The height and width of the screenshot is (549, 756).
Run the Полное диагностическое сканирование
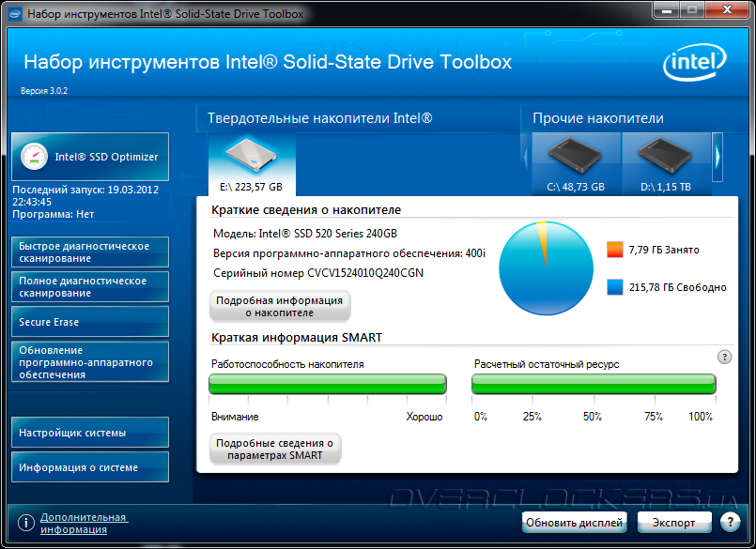[90, 287]
